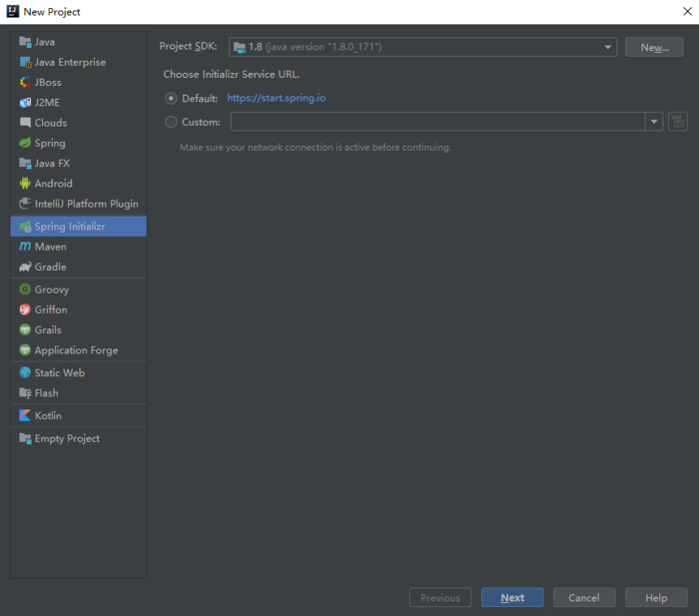Select the Static Web label

click(60, 372)
